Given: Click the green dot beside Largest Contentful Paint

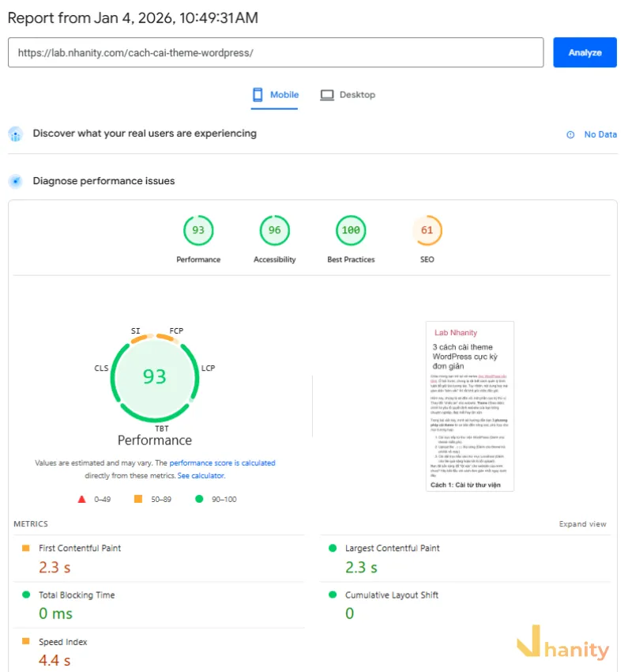Looking at the screenshot, I should 333,548.
